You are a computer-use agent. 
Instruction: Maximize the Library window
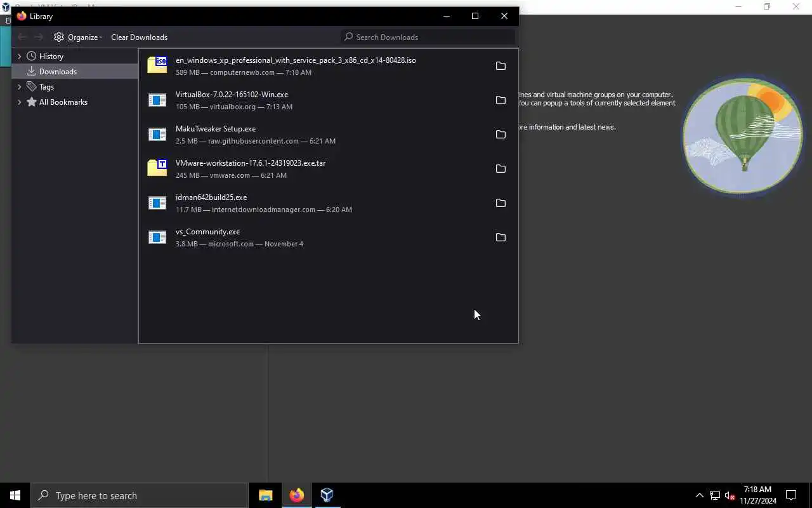point(475,16)
